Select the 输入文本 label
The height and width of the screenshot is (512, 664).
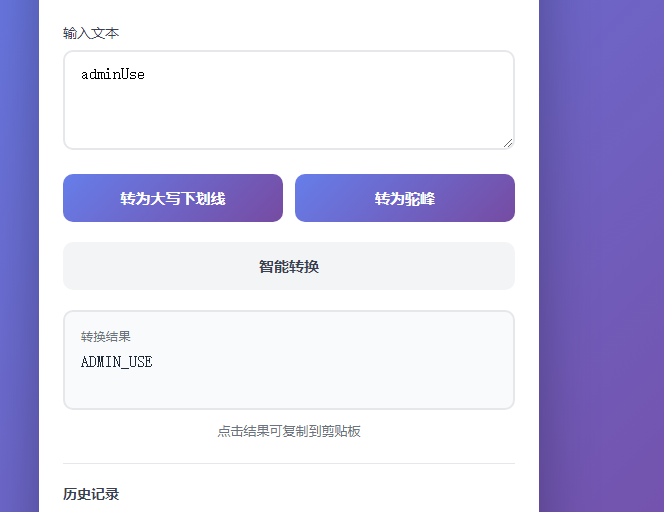[x=91, y=33]
